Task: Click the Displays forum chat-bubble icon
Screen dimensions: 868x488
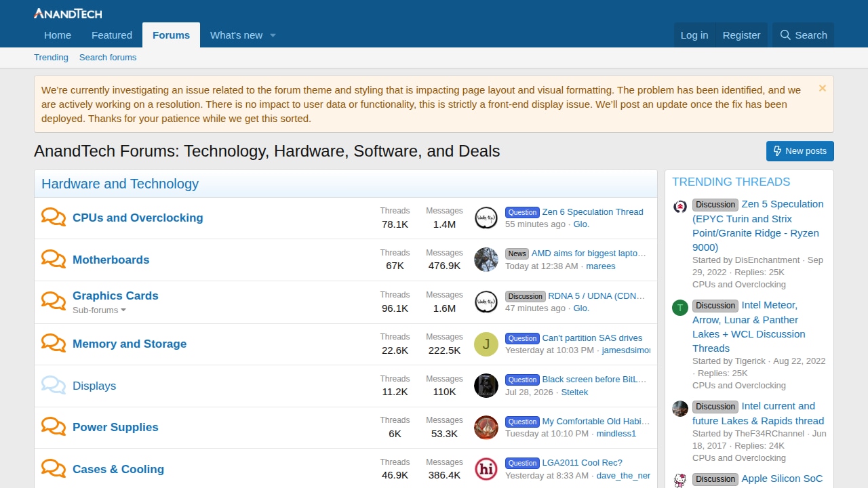Action: point(54,385)
